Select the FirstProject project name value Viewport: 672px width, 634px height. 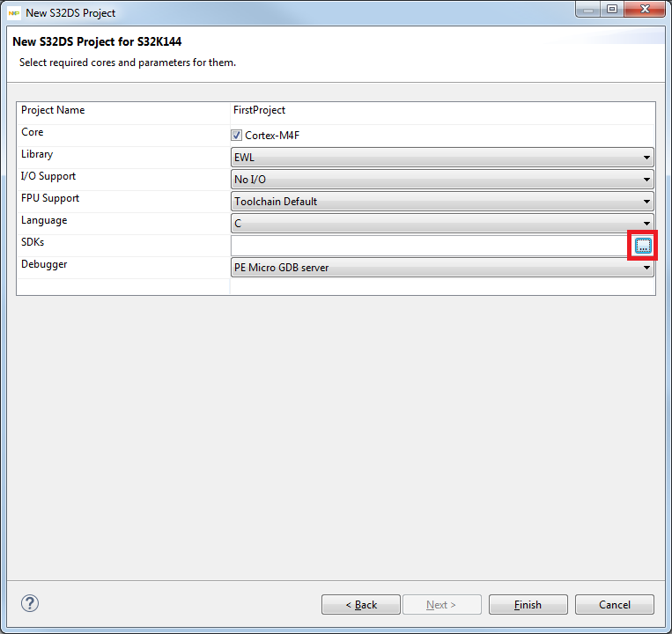point(259,110)
